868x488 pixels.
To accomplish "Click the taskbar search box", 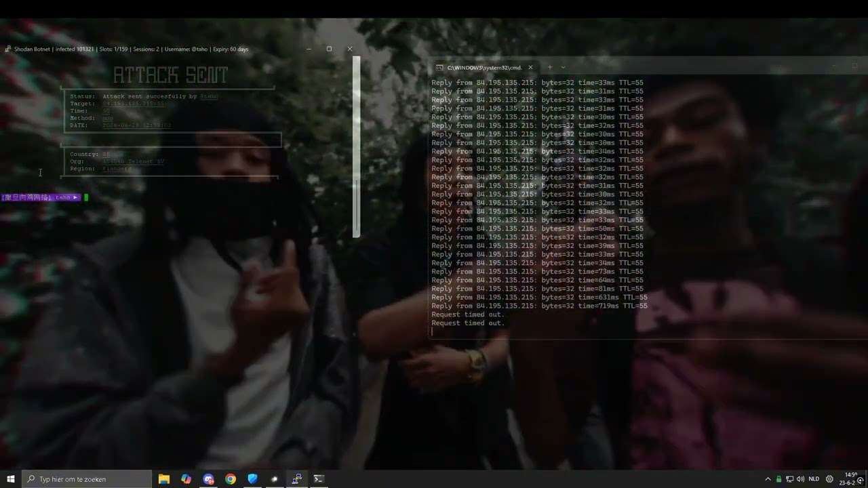I will coord(87,479).
